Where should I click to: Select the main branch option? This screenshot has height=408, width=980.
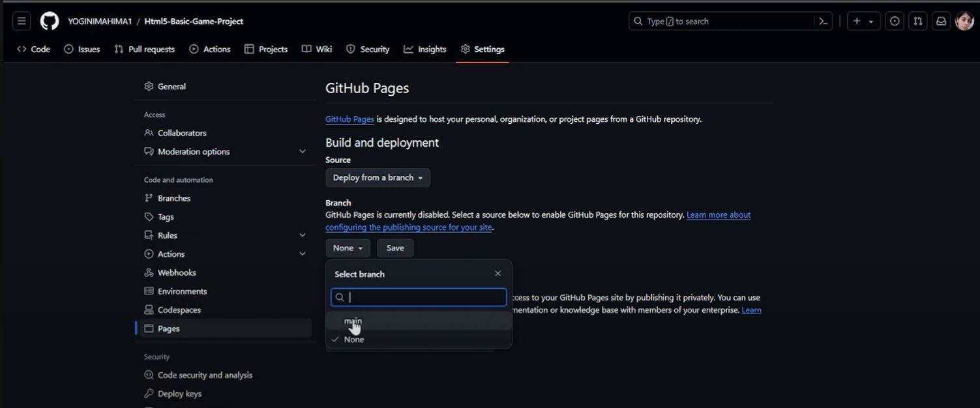pos(353,321)
